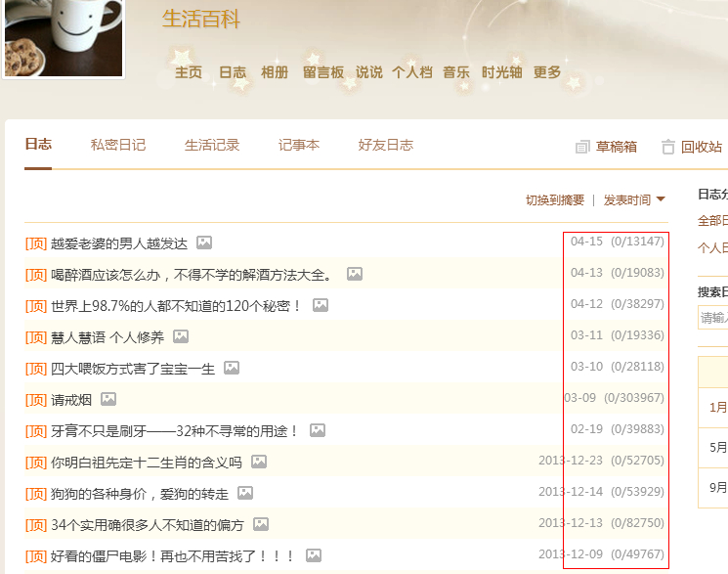Screen dimensions: 728x574
Task: Open post 请戒烟
Action: click(71, 400)
